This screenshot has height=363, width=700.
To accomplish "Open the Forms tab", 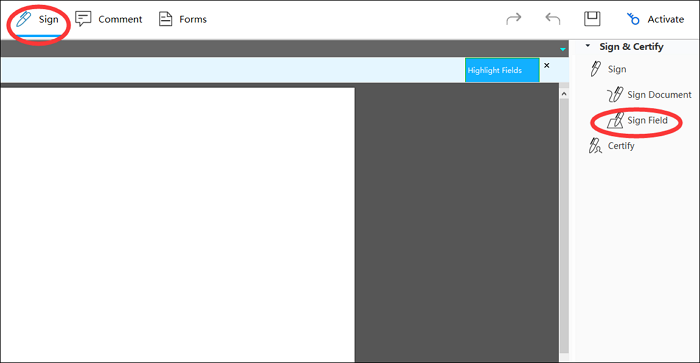I will (x=183, y=19).
